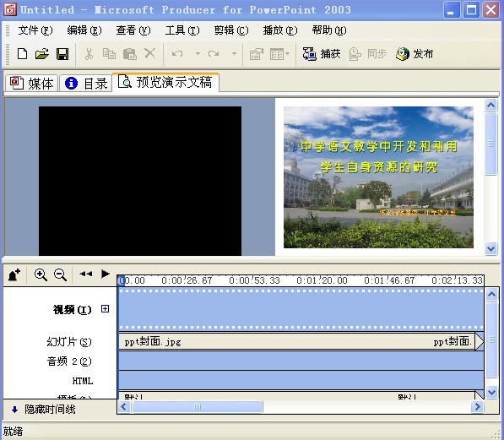
Task: Open the 剪辑(C) menu
Action: [x=231, y=30]
